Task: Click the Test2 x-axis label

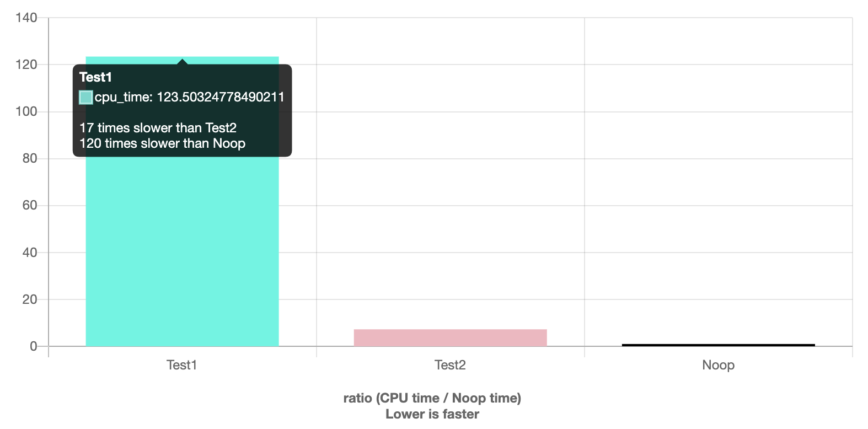Action: 450,365
